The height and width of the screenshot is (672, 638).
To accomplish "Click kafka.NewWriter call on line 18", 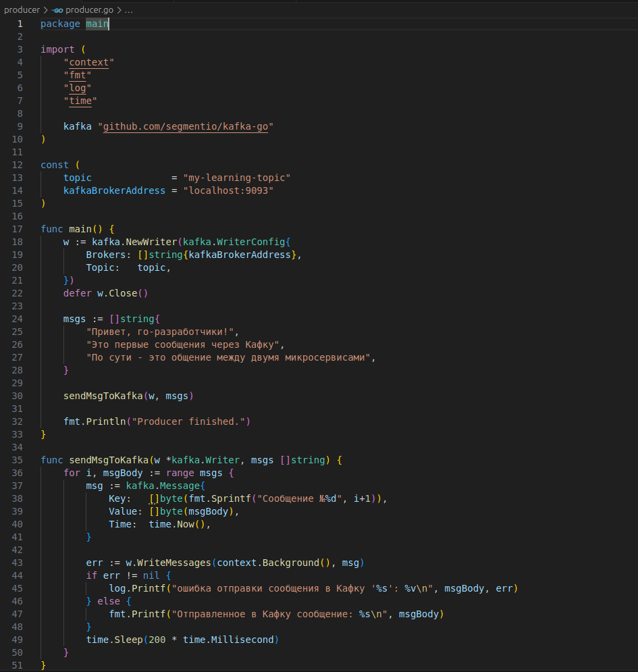I will [134, 242].
